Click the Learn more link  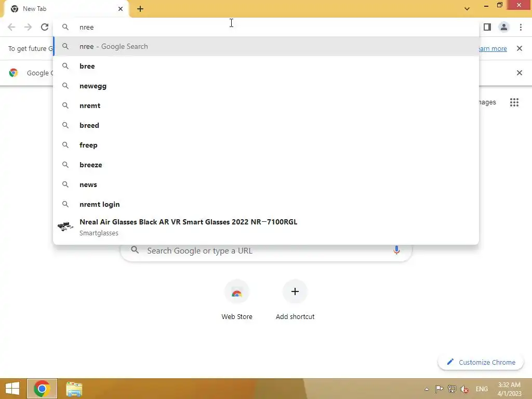(493, 48)
